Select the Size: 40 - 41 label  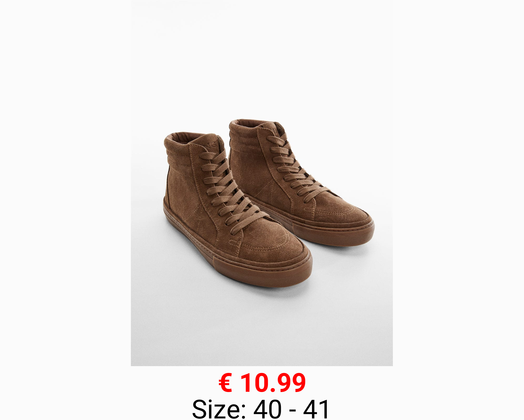[x=261, y=409]
